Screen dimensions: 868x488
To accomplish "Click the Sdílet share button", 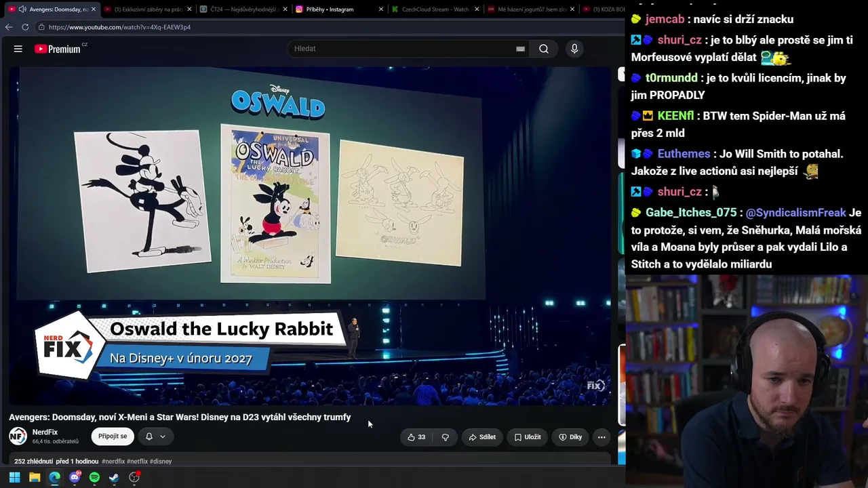I will [482, 437].
